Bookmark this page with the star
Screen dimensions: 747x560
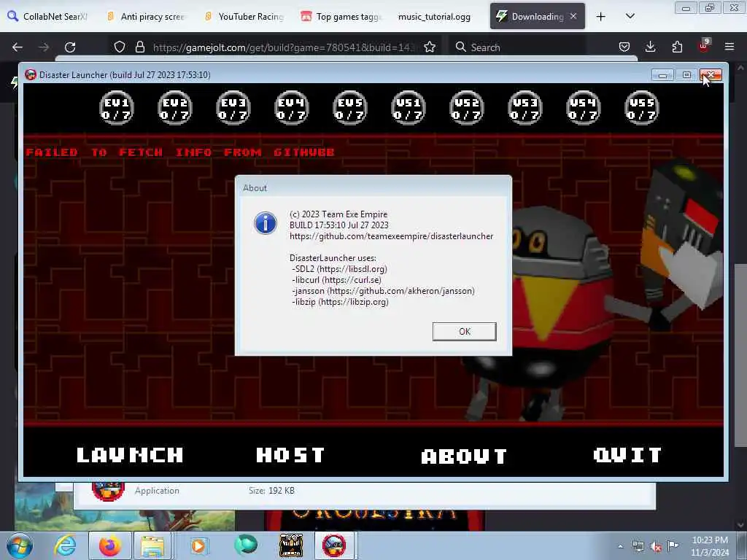point(430,47)
